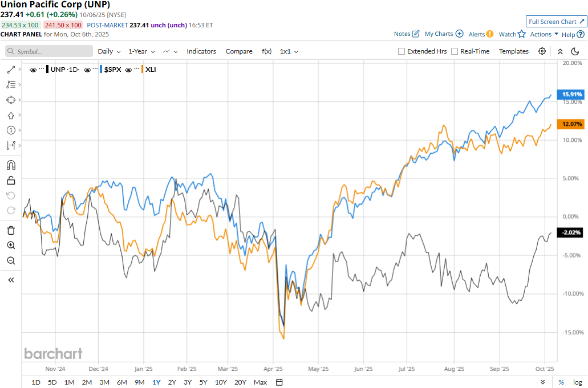Image resolution: width=588 pixels, height=388 pixels.
Task: Open the Indicators menu
Action: (x=201, y=51)
